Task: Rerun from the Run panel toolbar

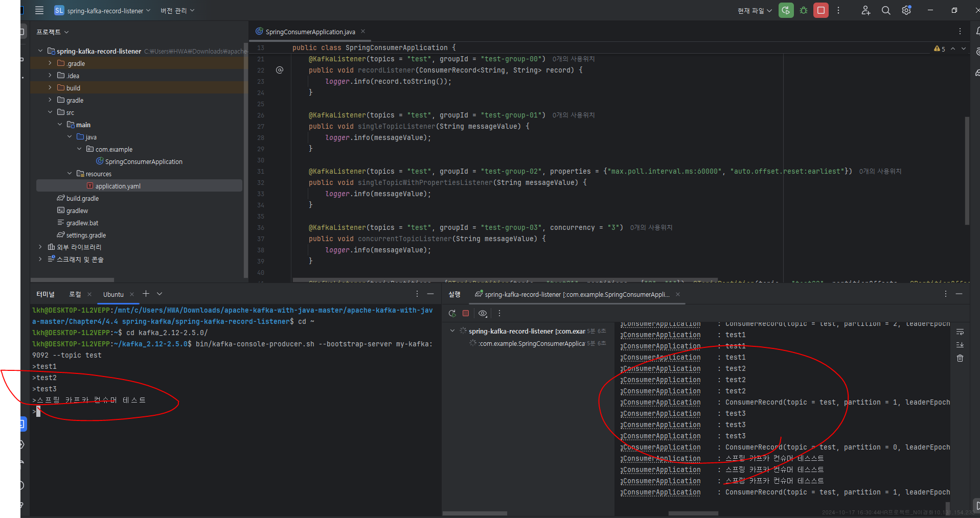Action: point(452,313)
